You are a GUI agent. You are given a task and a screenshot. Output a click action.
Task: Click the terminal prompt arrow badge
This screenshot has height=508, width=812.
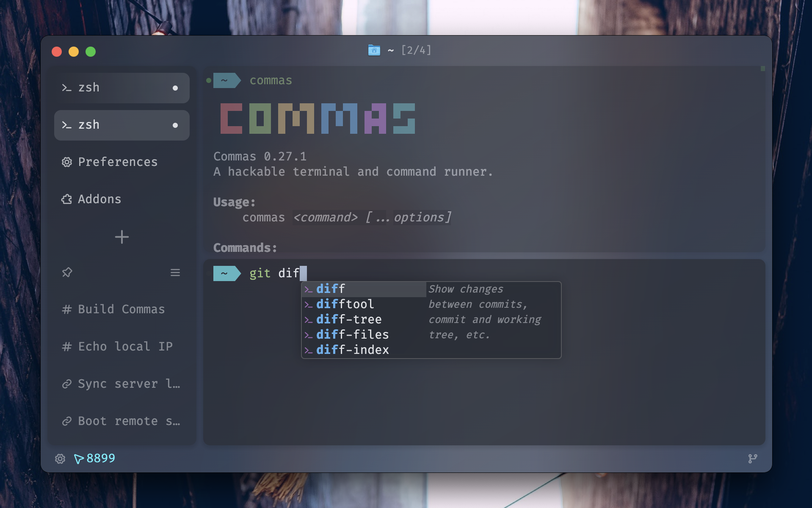227,273
